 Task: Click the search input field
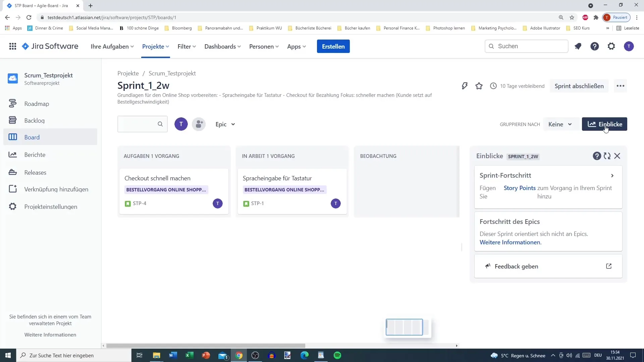pyautogui.click(x=138, y=124)
